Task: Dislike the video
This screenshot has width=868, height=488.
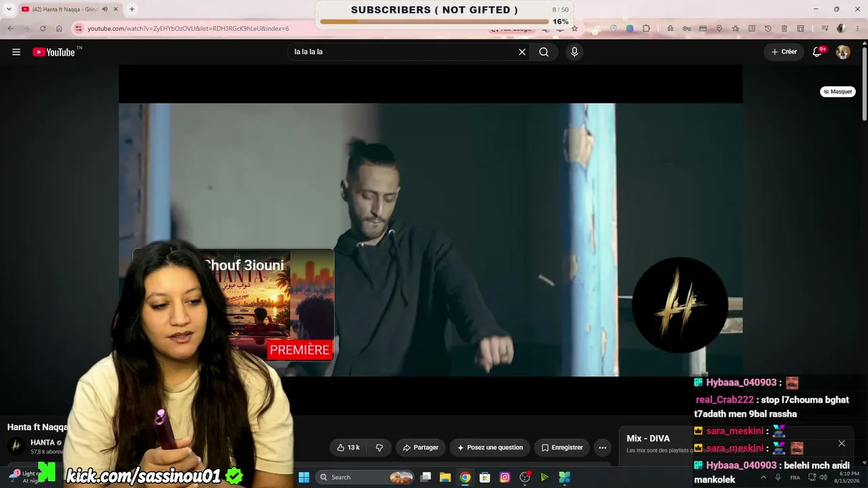Action: (x=379, y=447)
